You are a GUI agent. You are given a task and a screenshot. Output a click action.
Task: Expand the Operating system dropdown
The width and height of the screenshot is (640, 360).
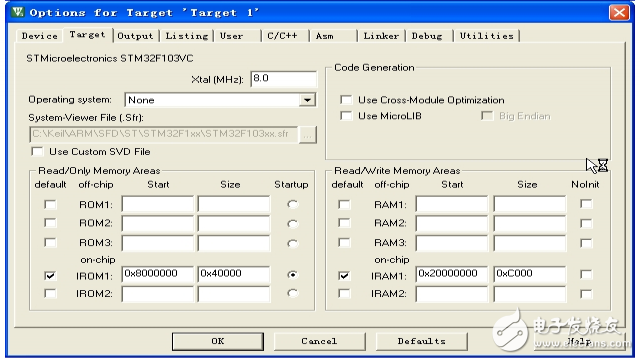pyautogui.click(x=307, y=100)
